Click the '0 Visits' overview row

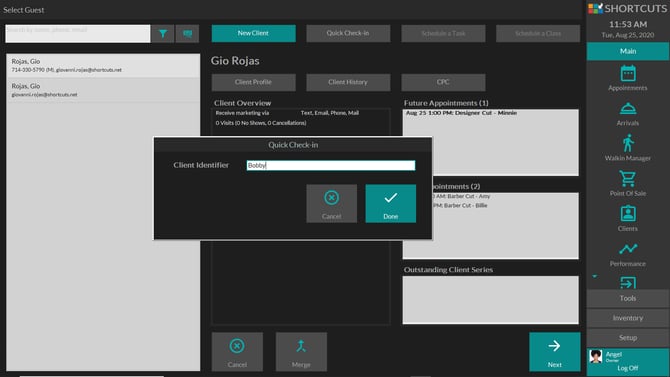(x=261, y=123)
